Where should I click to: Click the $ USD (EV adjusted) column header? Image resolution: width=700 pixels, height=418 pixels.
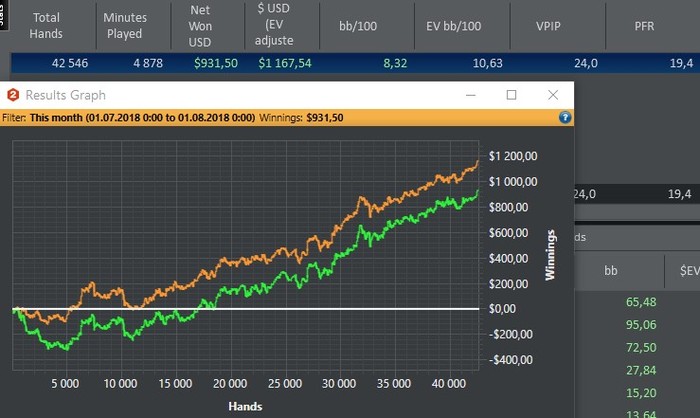274,25
